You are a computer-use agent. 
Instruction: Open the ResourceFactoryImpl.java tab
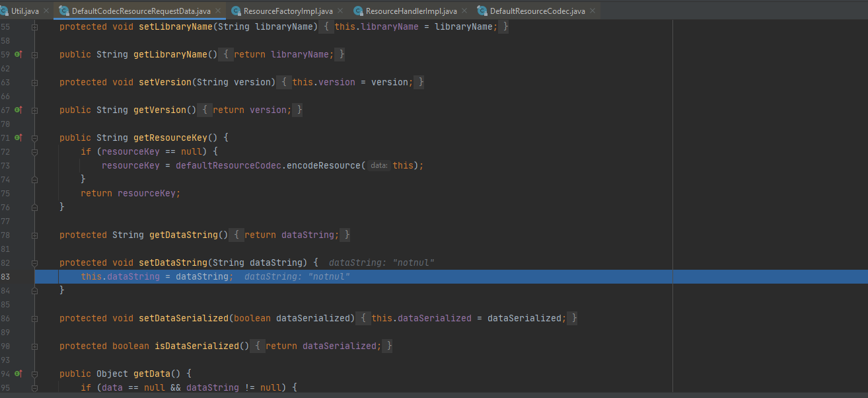(x=288, y=11)
